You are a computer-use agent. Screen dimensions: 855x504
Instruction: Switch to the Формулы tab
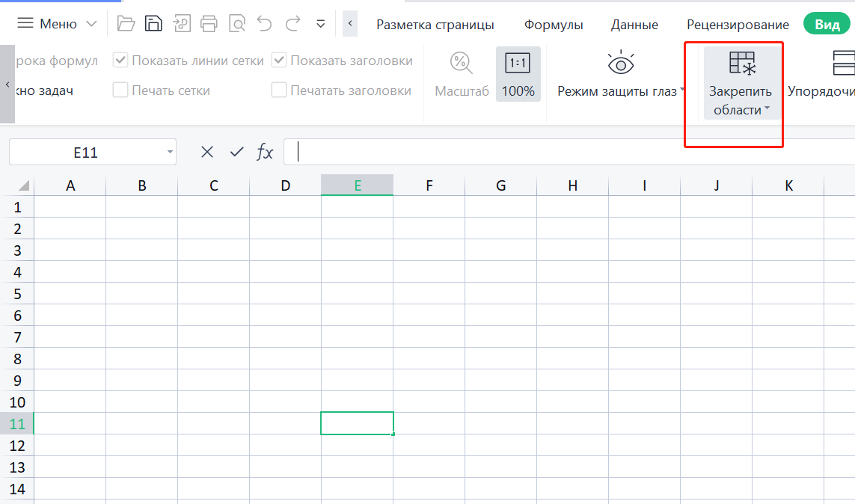pyautogui.click(x=554, y=24)
